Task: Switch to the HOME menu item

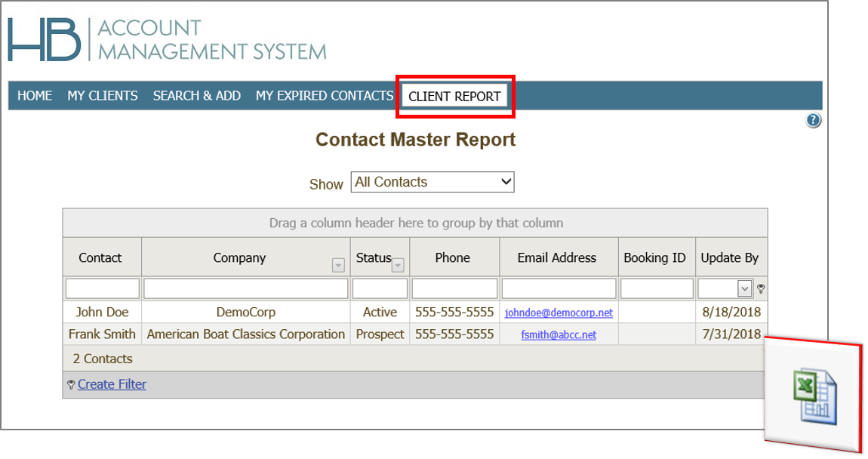Action: coord(34,95)
